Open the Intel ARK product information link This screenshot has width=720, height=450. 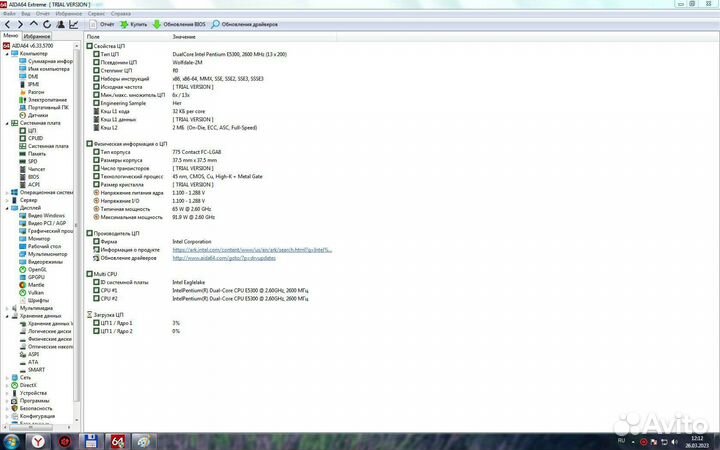(252, 250)
